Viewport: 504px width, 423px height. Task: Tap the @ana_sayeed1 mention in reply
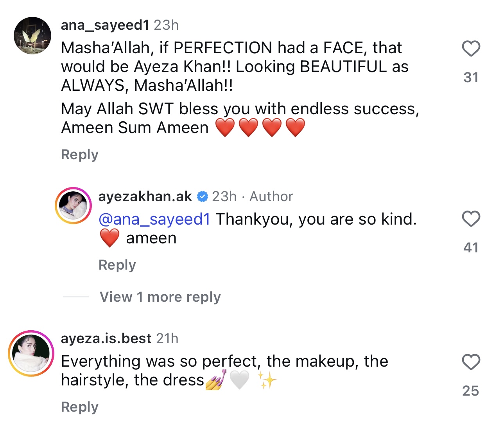154,219
